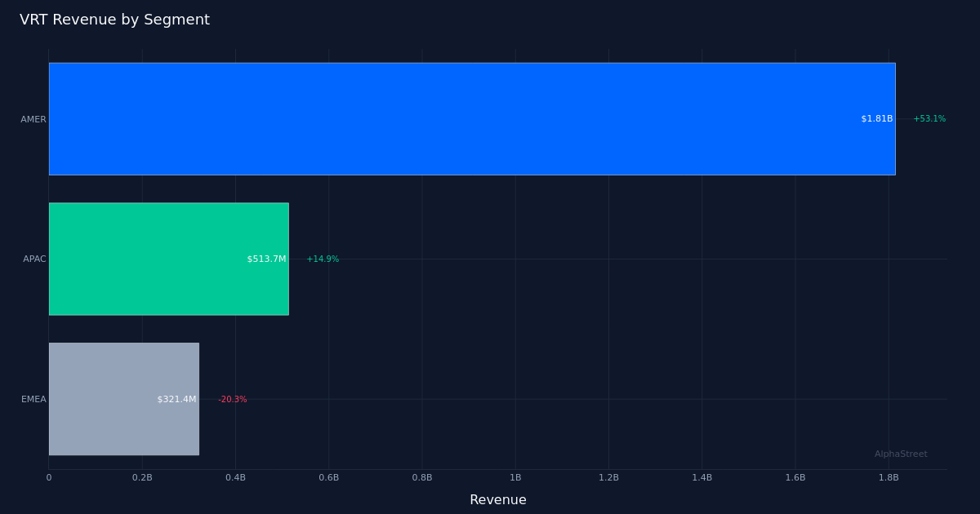
Task: Click the $321.4M value label
Action: point(177,399)
